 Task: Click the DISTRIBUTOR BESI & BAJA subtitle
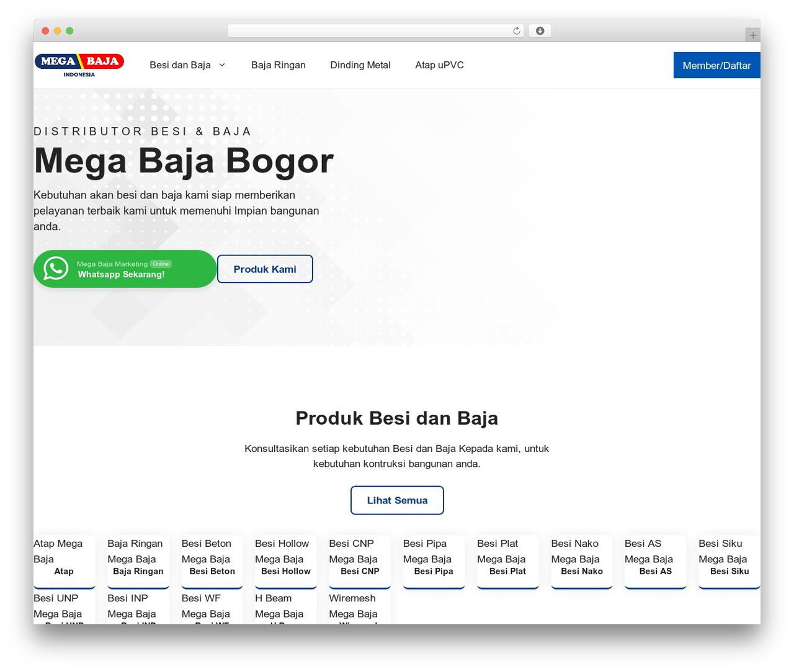pyautogui.click(x=143, y=131)
